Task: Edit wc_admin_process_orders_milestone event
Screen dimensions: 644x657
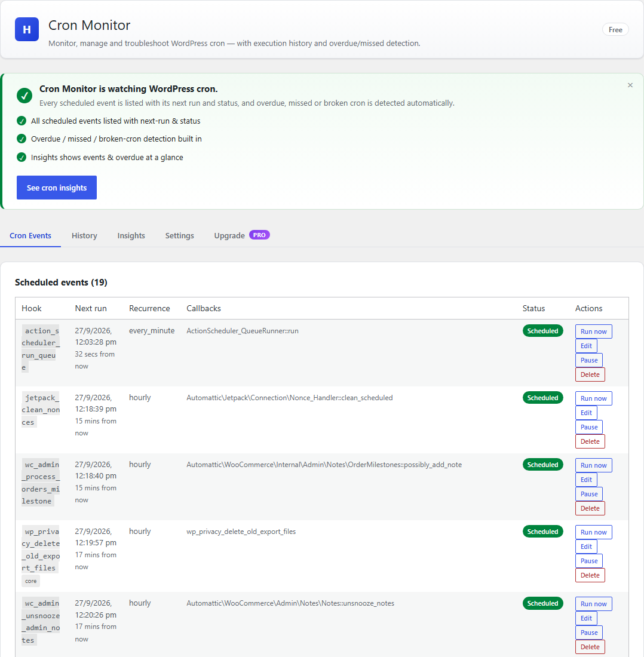Action: point(586,480)
